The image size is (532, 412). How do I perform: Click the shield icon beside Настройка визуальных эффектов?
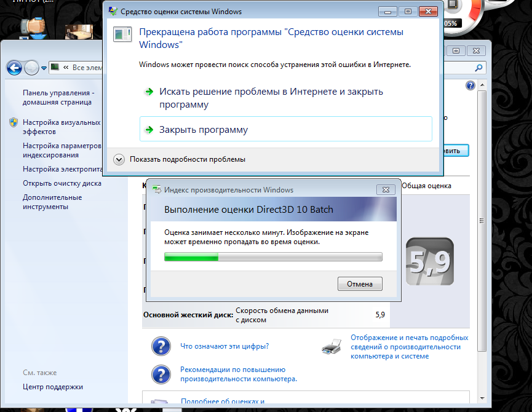(x=14, y=122)
